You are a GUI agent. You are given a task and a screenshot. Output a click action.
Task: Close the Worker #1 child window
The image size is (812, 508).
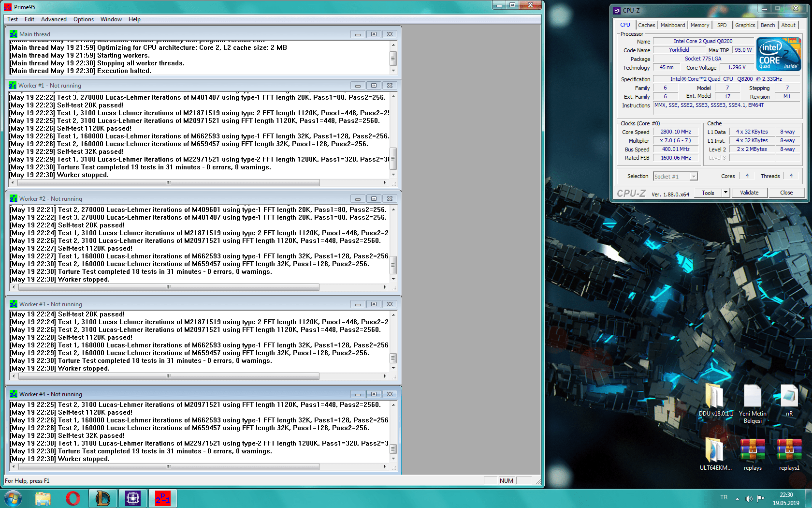(x=390, y=86)
